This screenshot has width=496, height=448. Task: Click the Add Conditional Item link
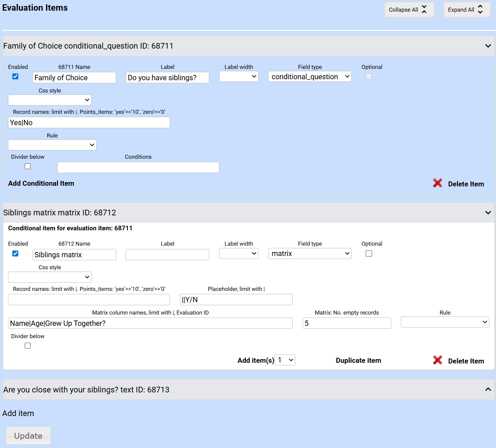[41, 183]
